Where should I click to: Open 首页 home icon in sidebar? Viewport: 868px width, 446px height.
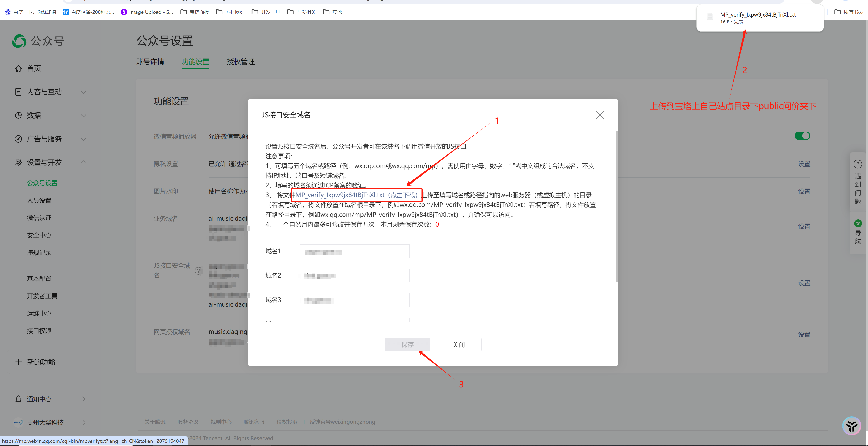(18, 68)
